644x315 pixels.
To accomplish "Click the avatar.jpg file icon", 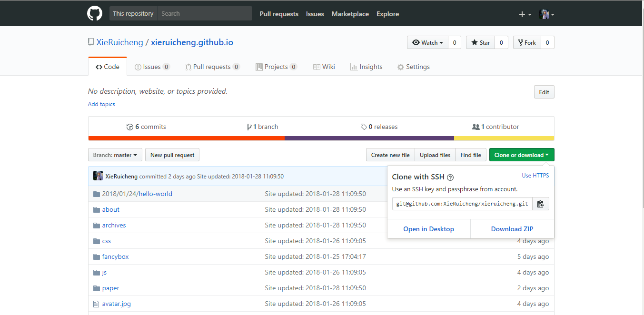I will [x=96, y=304].
